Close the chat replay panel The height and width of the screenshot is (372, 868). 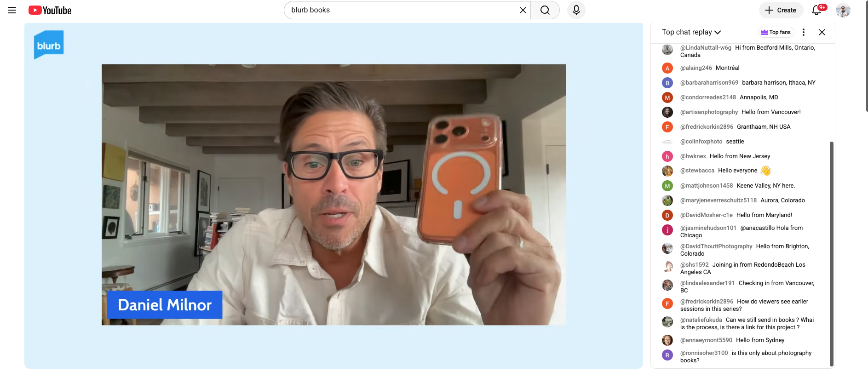click(x=822, y=32)
